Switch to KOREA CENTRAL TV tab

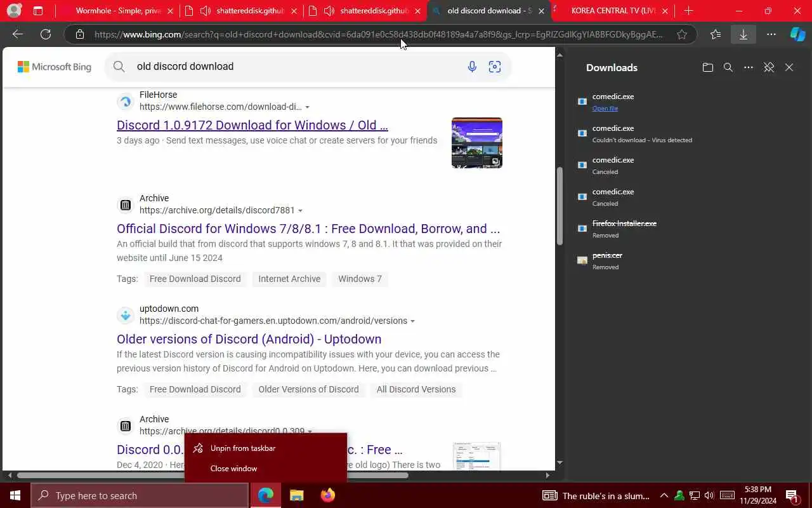point(613,11)
